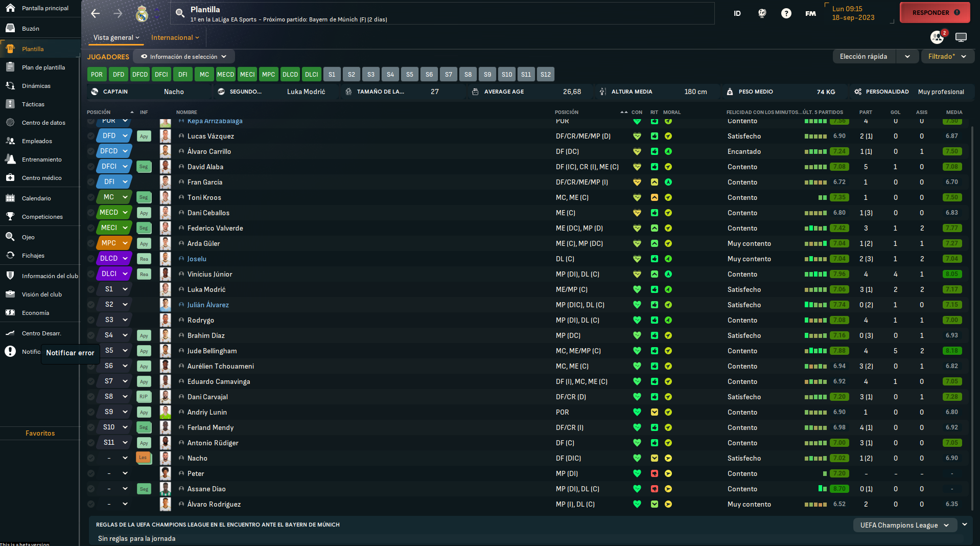The height and width of the screenshot is (546, 980).
Task: Select Toni Kroos row checkbox
Action: (91, 197)
